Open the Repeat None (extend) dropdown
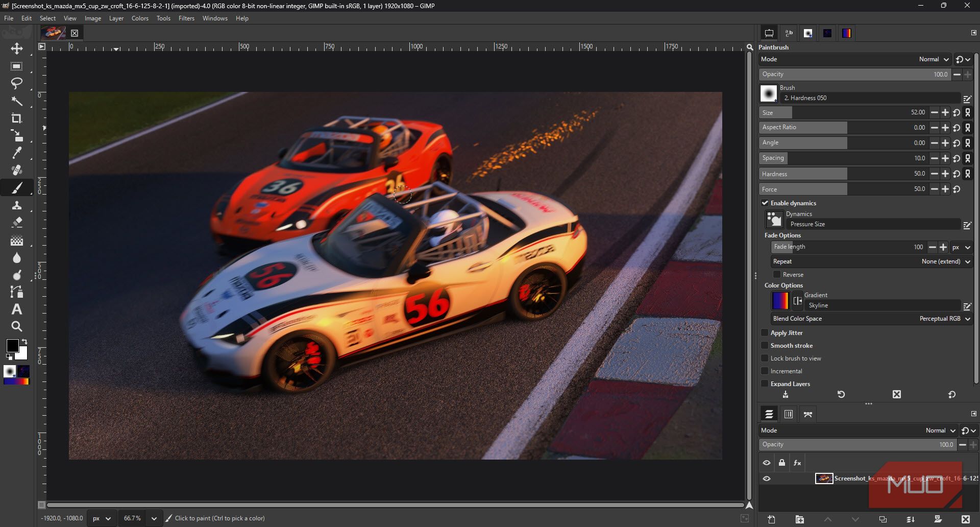 point(871,261)
